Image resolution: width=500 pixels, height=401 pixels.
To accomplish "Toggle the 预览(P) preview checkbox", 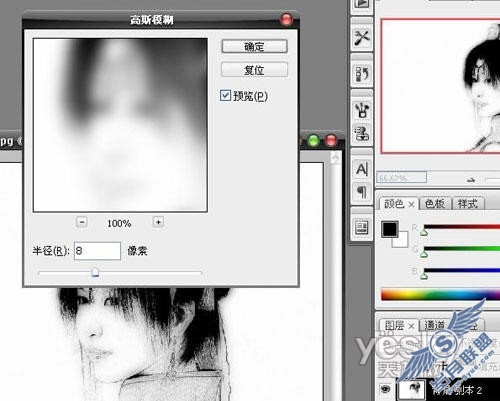I will pos(225,96).
